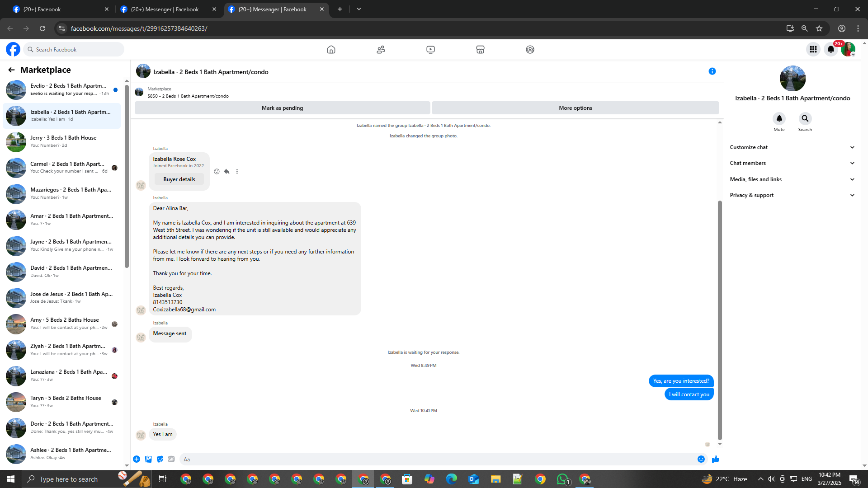Click the chat messages scrollbar
This screenshot has height=488, width=868.
click(x=720, y=320)
